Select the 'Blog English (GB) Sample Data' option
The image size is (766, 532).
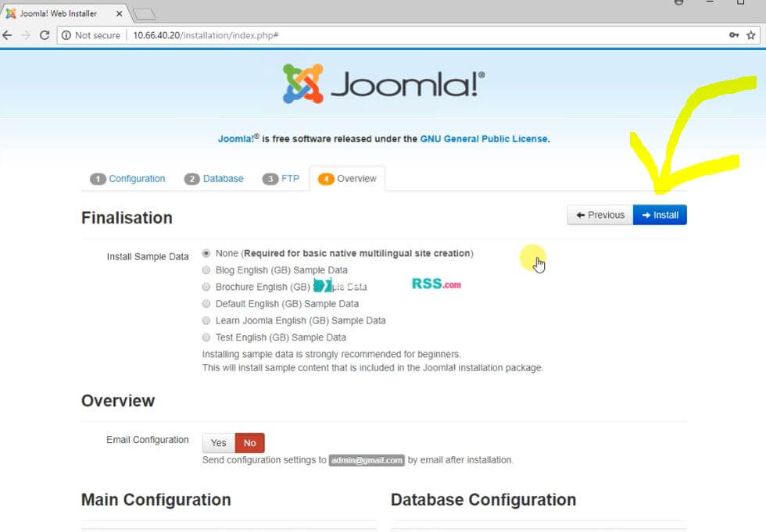[x=206, y=270]
